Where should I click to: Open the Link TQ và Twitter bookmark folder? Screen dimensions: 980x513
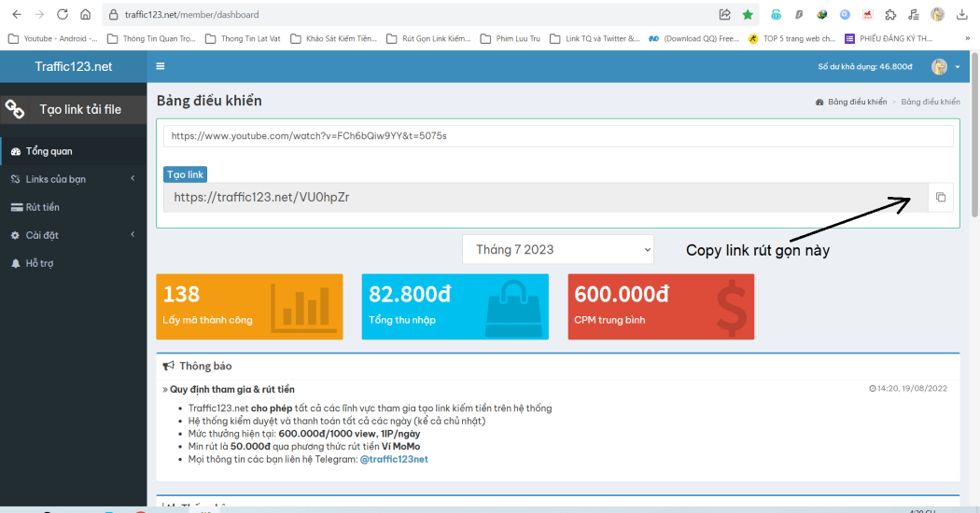tap(595, 39)
